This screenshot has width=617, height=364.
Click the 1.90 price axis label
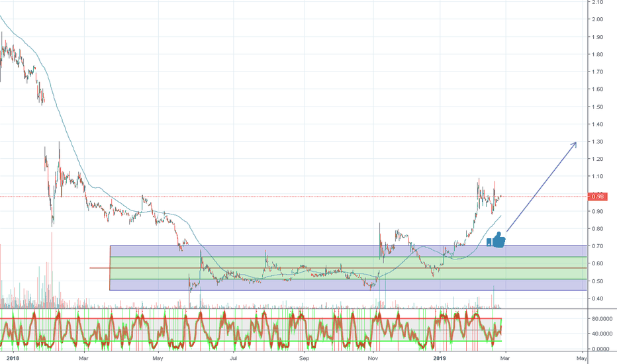(597, 37)
